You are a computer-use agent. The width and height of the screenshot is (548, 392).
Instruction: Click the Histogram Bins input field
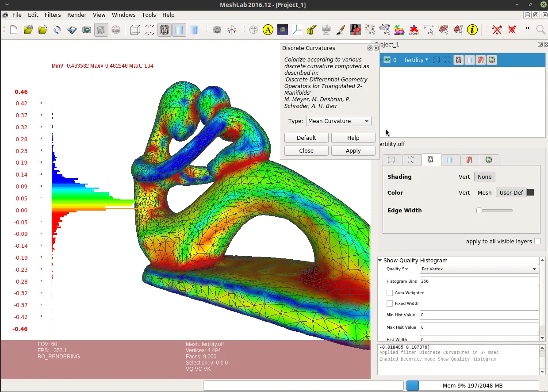[479, 281]
